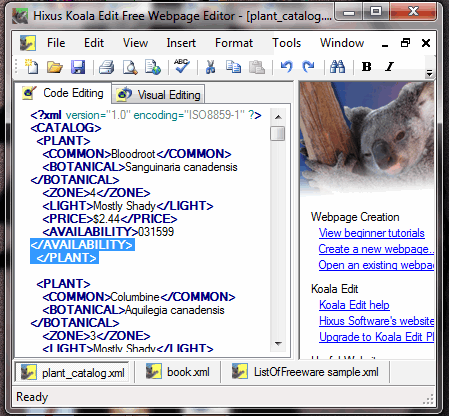Click the Upgrade to Koala Edit link
The image size is (449, 416).
(376, 337)
